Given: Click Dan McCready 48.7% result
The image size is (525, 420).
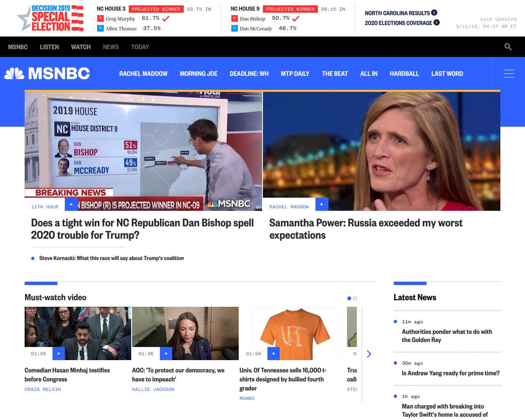Looking at the screenshot, I should pos(288,28).
